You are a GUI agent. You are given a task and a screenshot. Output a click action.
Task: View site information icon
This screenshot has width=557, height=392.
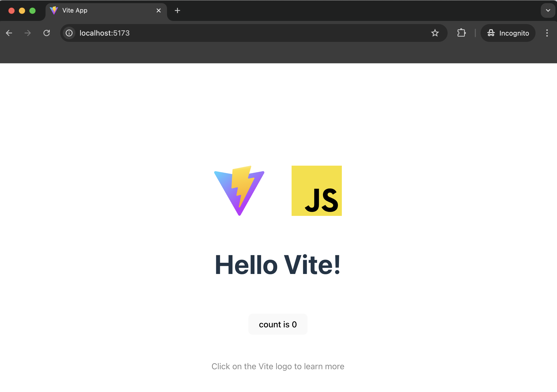[69, 33]
